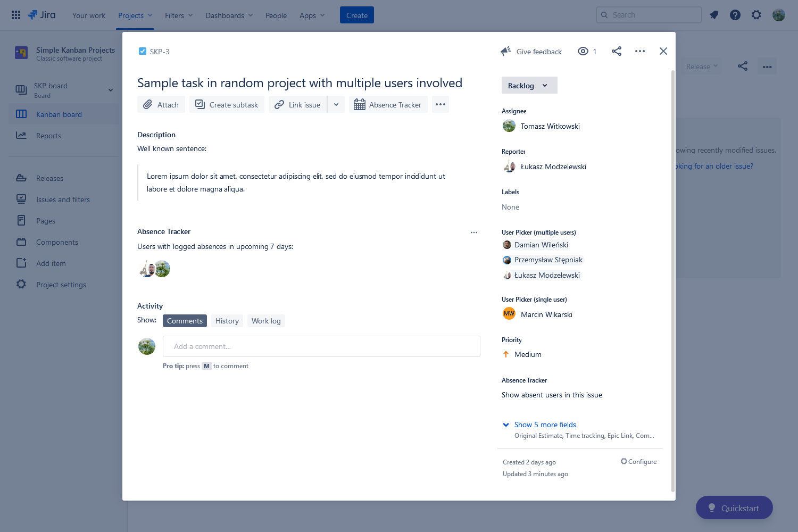The image size is (798, 532).
Task: Click the issue title text
Action: (300, 83)
